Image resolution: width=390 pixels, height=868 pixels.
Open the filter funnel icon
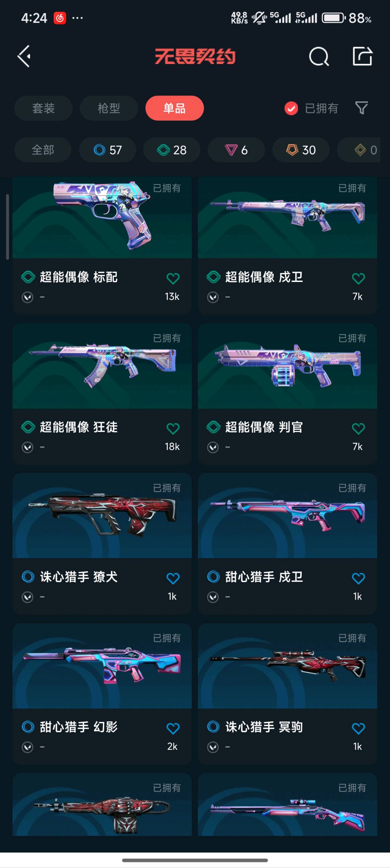pos(361,108)
